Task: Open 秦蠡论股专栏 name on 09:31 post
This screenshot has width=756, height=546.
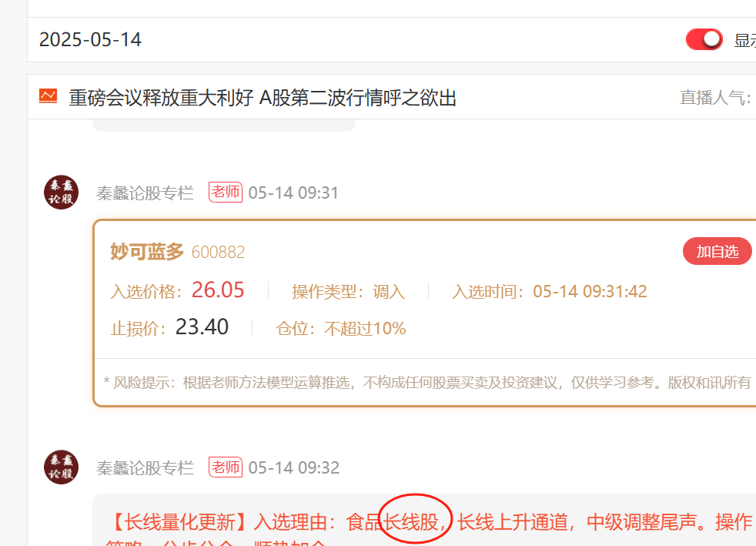Action: tap(146, 193)
